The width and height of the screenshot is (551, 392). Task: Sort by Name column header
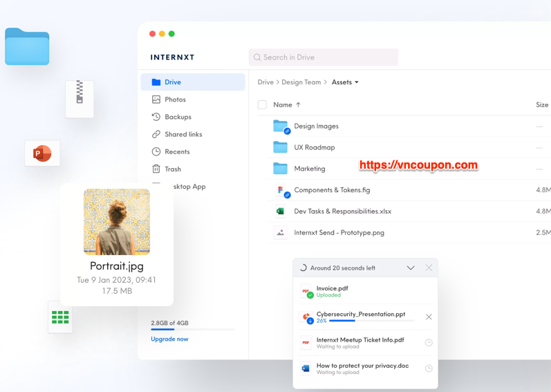pyautogui.click(x=283, y=104)
